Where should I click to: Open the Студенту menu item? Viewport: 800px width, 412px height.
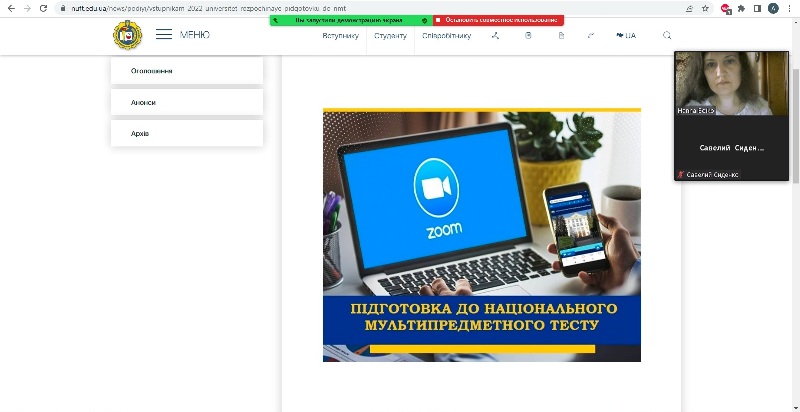coord(390,35)
